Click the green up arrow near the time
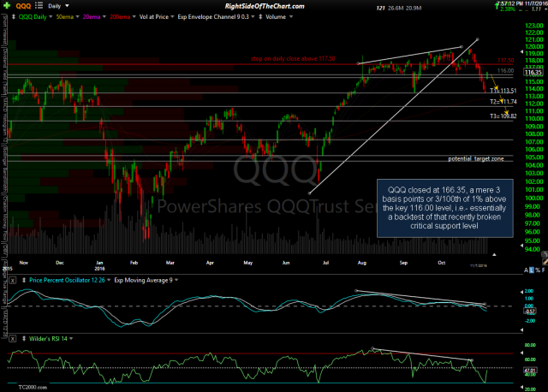The image size is (548, 392). (x=497, y=5)
